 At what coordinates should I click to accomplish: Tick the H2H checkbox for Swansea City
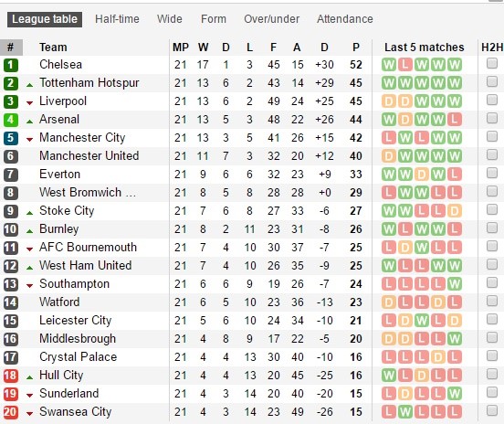pos(492,410)
